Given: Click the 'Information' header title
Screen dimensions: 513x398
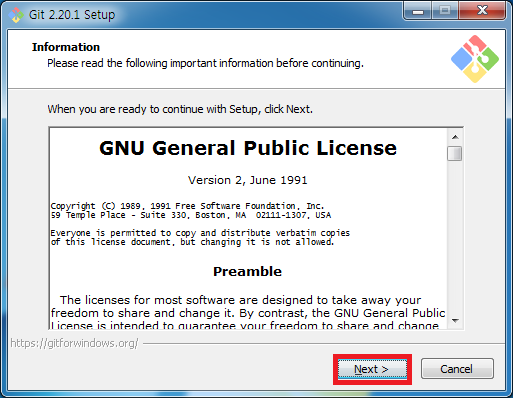Looking at the screenshot, I should pos(66,47).
